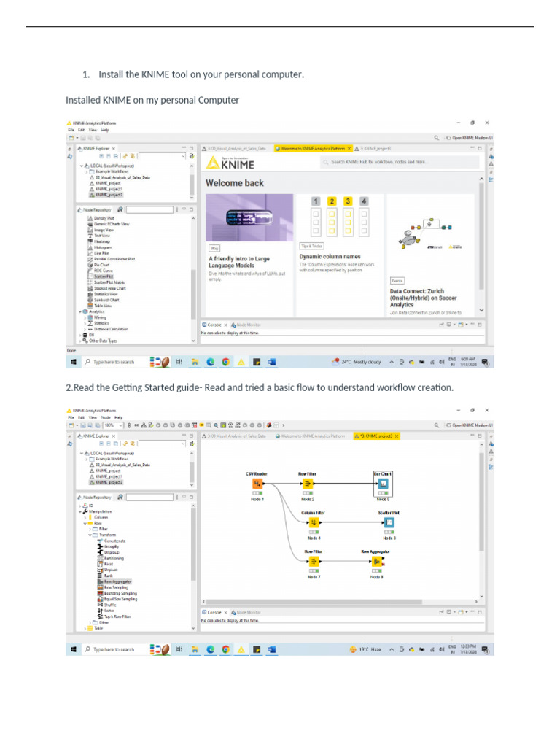The image size is (560, 747).
Task: Select the highlighted Welcome to KNIME Analytics Platform tab
Action: point(313,149)
